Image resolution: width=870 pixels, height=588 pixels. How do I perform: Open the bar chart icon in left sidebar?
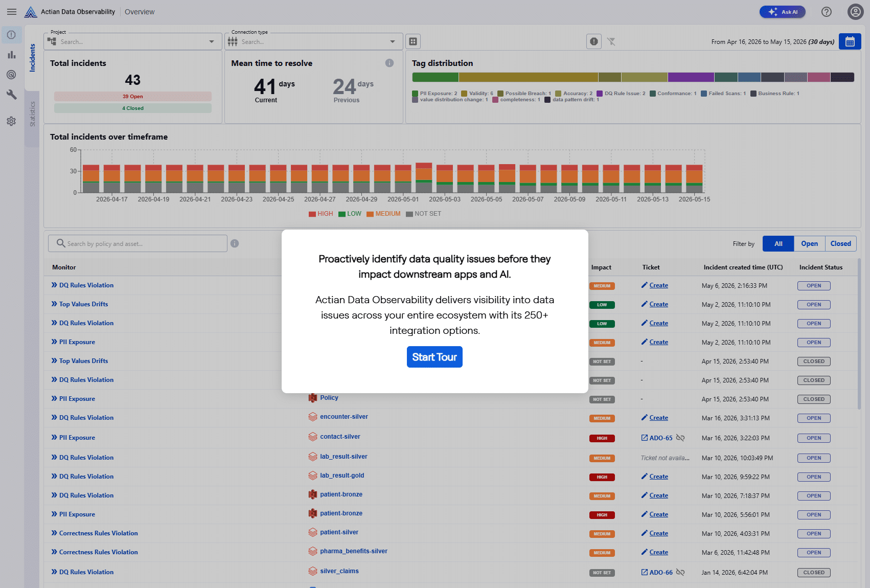[11, 55]
